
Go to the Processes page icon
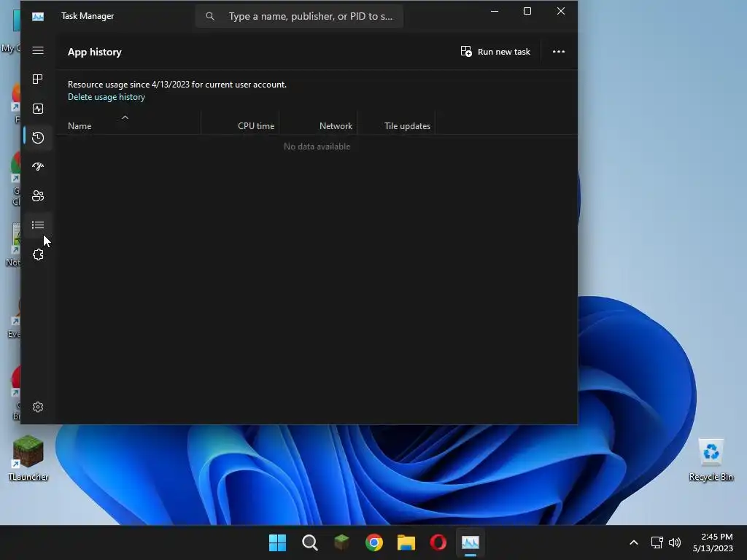[38, 79]
